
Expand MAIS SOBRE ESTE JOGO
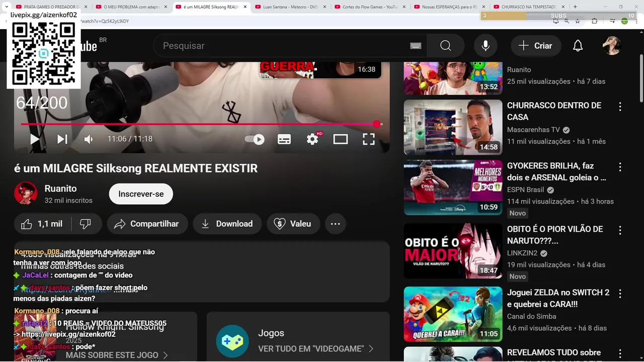[117, 355]
